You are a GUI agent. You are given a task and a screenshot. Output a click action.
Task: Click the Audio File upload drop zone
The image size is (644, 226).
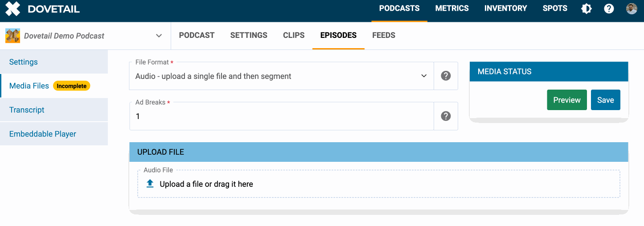point(379,184)
